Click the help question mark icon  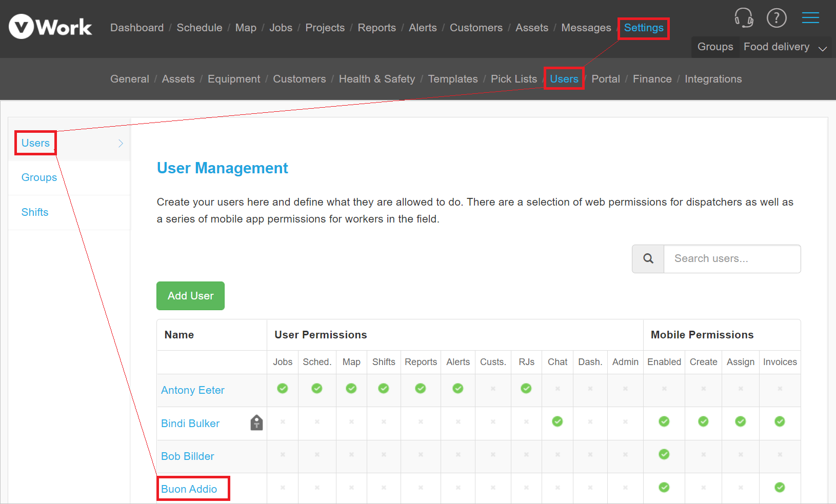(x=777, y=17)
